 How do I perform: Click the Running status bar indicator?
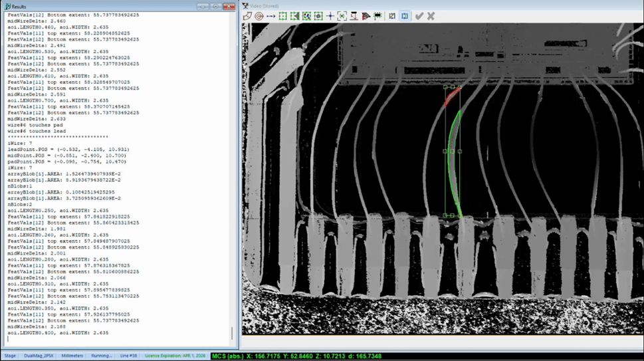pyautogui.click(x=102, y=356)
